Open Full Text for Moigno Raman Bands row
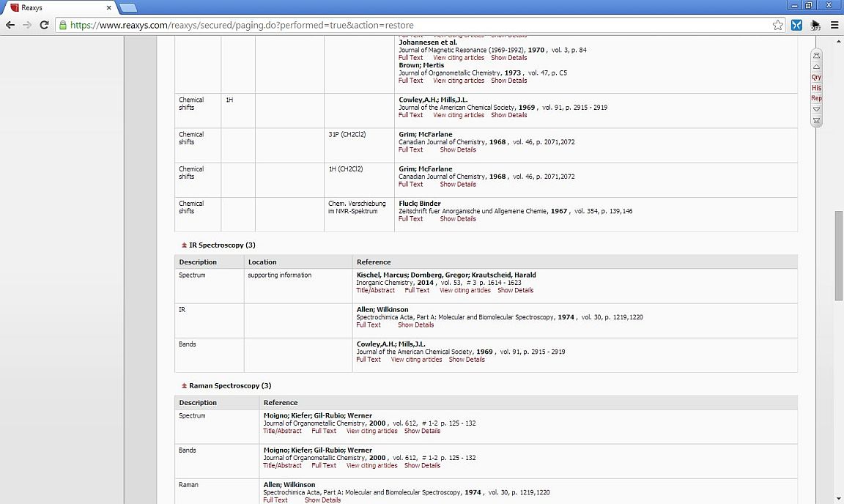 click(324, 465)
